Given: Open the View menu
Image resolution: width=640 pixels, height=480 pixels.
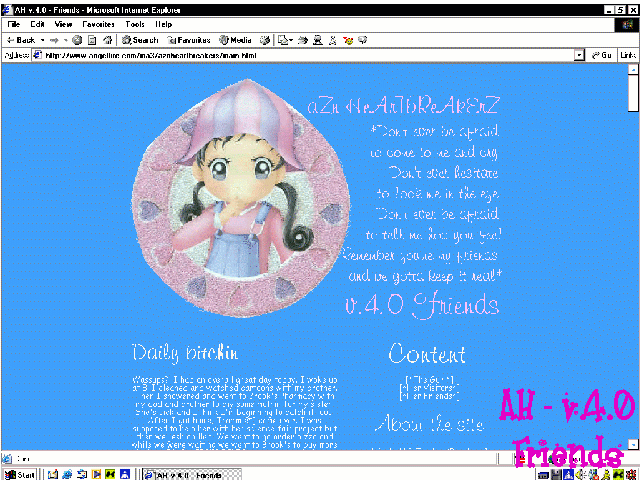Looking at the screenshot, I should 63,24.
